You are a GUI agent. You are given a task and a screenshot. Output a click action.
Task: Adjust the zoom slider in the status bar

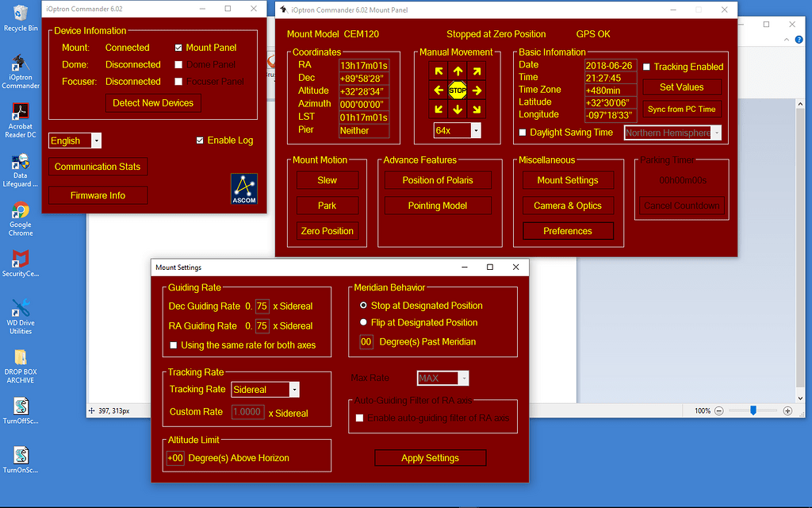[x=753, y=410]
